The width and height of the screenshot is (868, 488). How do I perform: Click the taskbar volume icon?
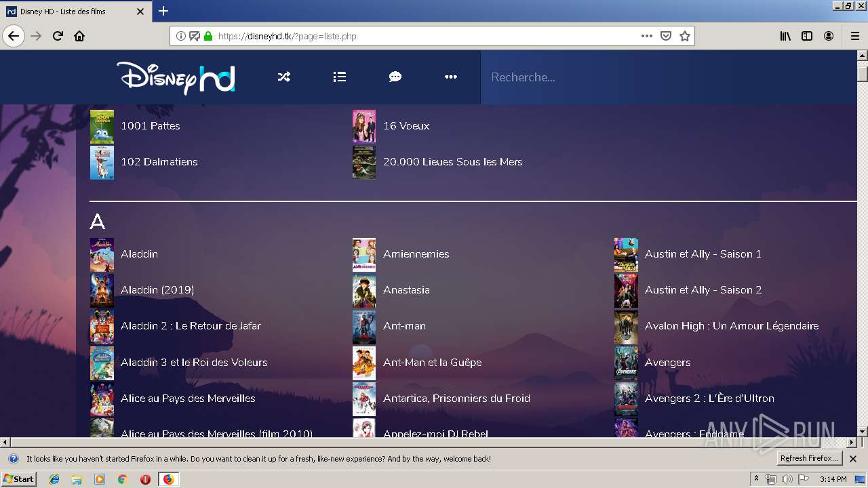click(x=787, y=479)
